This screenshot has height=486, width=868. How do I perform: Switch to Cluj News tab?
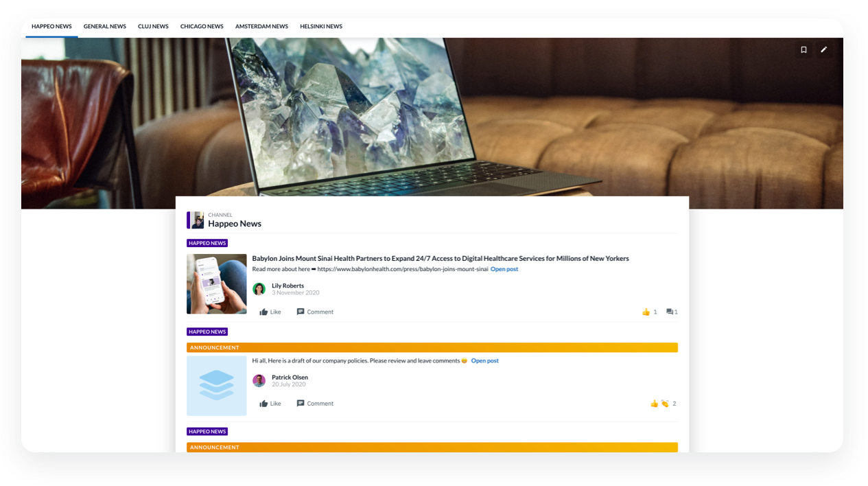point(153,27)
